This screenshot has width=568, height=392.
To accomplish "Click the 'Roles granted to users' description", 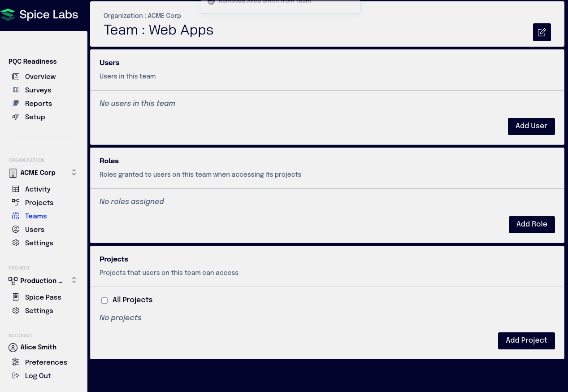I will (x=200, y=174).
